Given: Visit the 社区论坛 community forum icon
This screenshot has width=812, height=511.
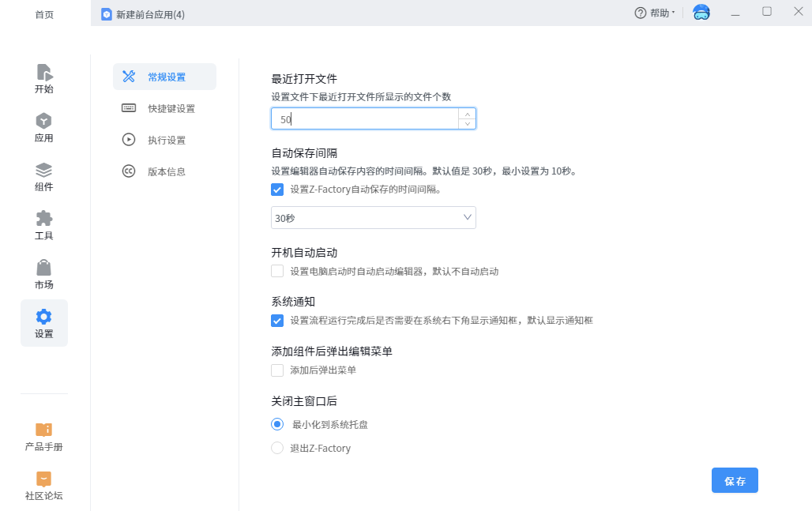Looking at the screenshot, I should (44, 479).
